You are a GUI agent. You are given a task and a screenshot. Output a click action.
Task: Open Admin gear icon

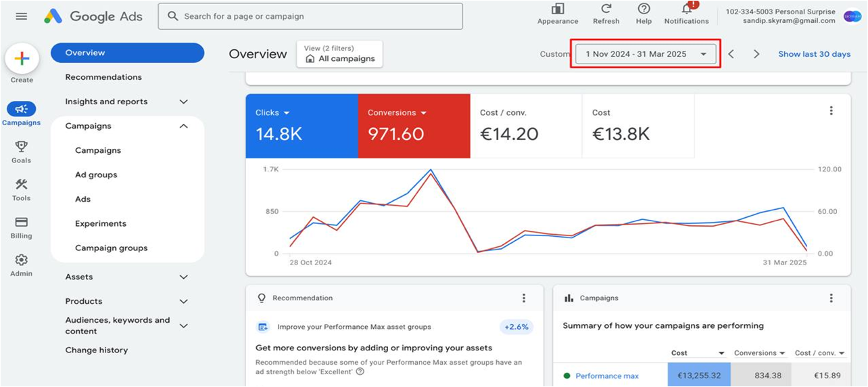[x=21, y=260]
